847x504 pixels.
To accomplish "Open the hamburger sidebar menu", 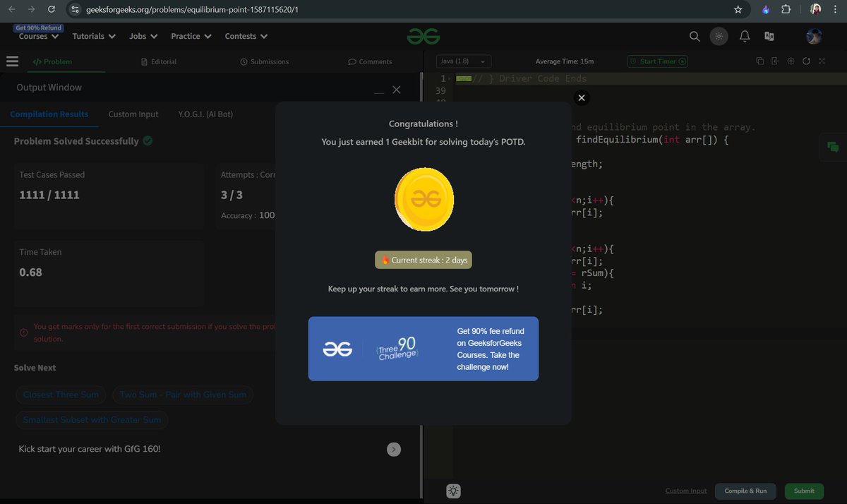I will coord(12,61).
